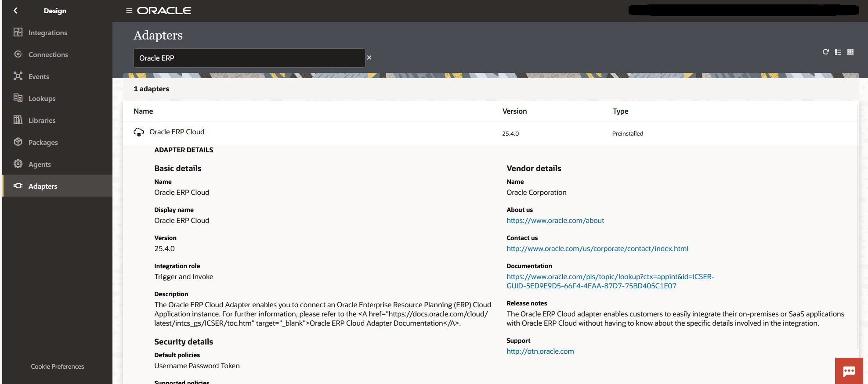Viewport: 868px width, 384px height.
Task: Click the Packages box icon
Action: 18,142
